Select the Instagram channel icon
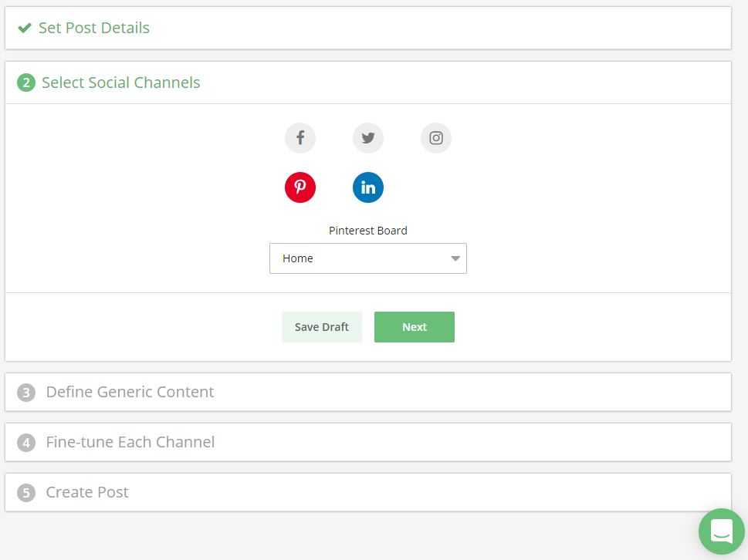 tap(435, 137)
